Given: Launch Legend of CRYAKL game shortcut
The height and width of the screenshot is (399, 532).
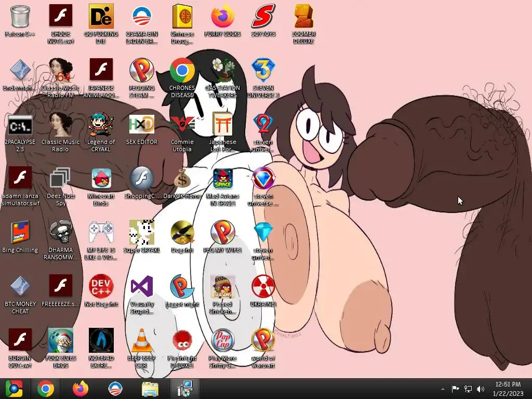Looking at the screenshot, I should click(101, 125).
